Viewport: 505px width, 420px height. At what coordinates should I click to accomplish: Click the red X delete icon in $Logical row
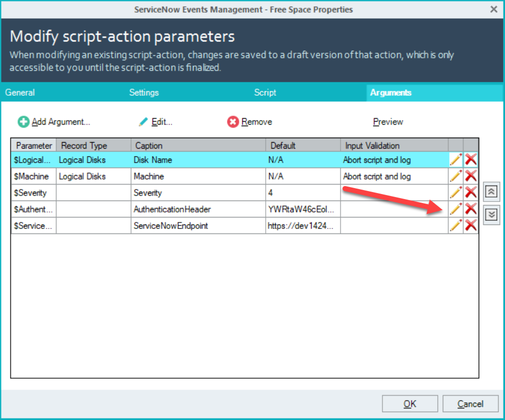pos(471,160)
